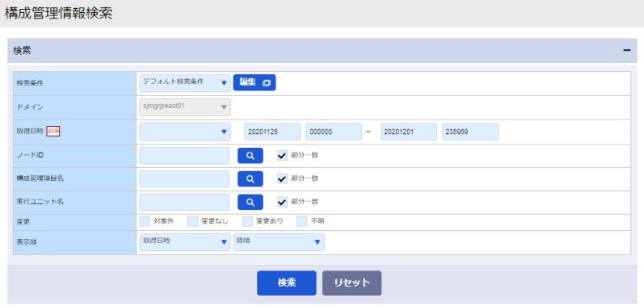Check the 対象外 change checkbox

pyautogui.click(x=145, y=221)
